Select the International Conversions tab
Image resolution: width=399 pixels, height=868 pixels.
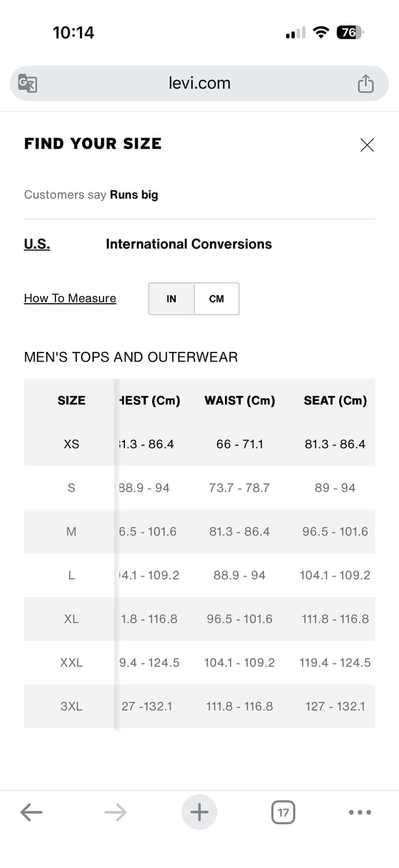tap(189, 244)
